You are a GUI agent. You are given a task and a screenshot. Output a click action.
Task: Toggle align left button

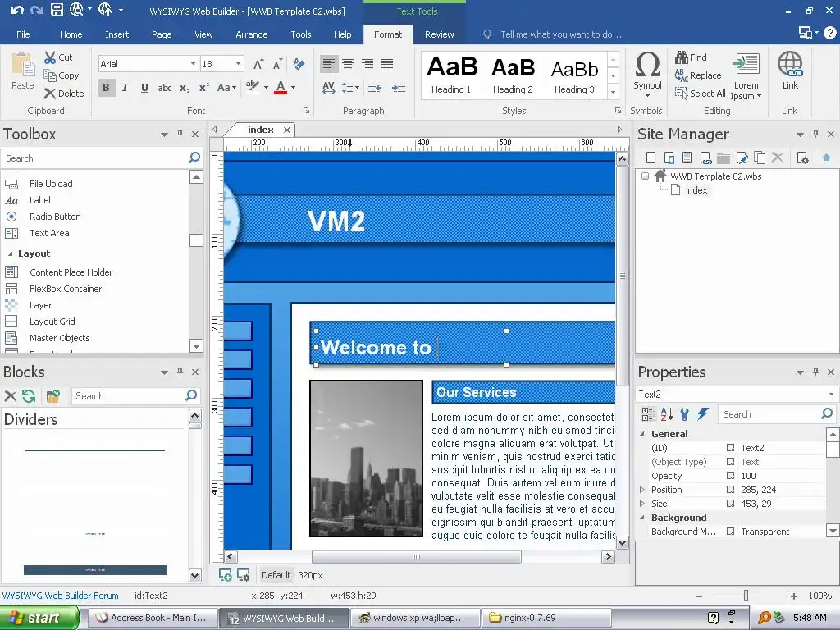pyautogui.click(x=329, y=64)
